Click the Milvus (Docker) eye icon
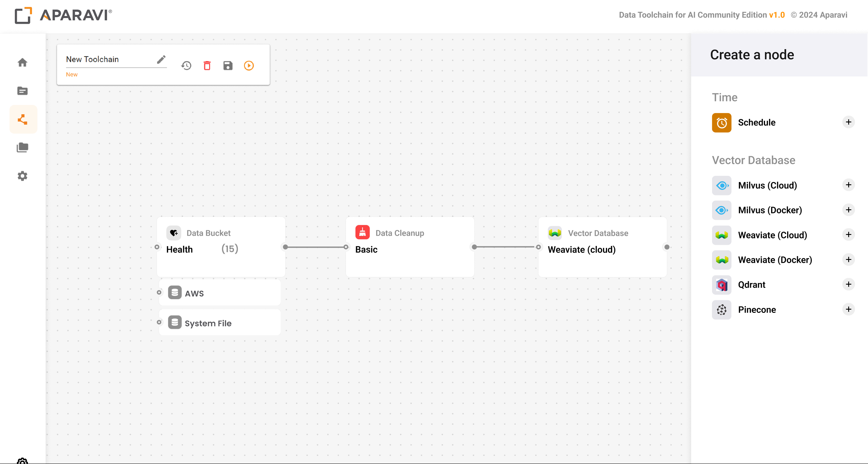This screenshot has height=464, width=868. 721,210
